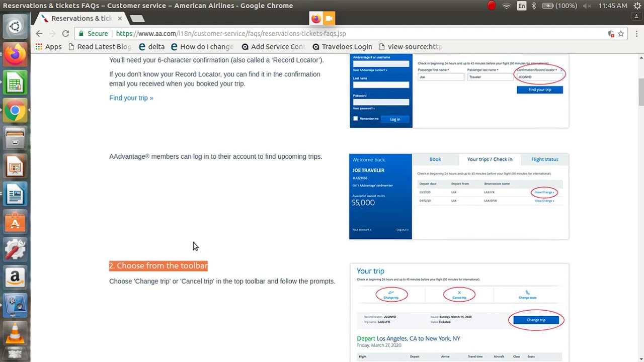Select the '2. Choose from the toolbar' heading
The height and width of the screenshot is (362, 644).
[158, 265]
